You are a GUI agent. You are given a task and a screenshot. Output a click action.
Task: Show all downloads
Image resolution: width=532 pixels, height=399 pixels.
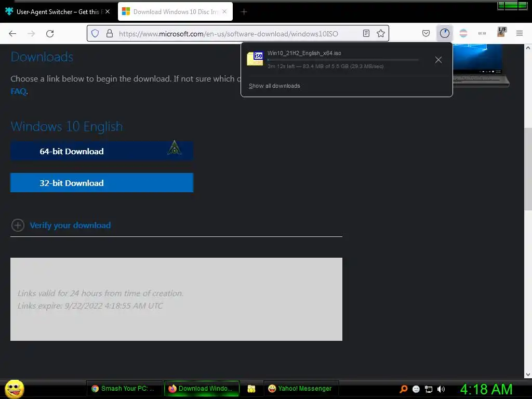(274, 86)
